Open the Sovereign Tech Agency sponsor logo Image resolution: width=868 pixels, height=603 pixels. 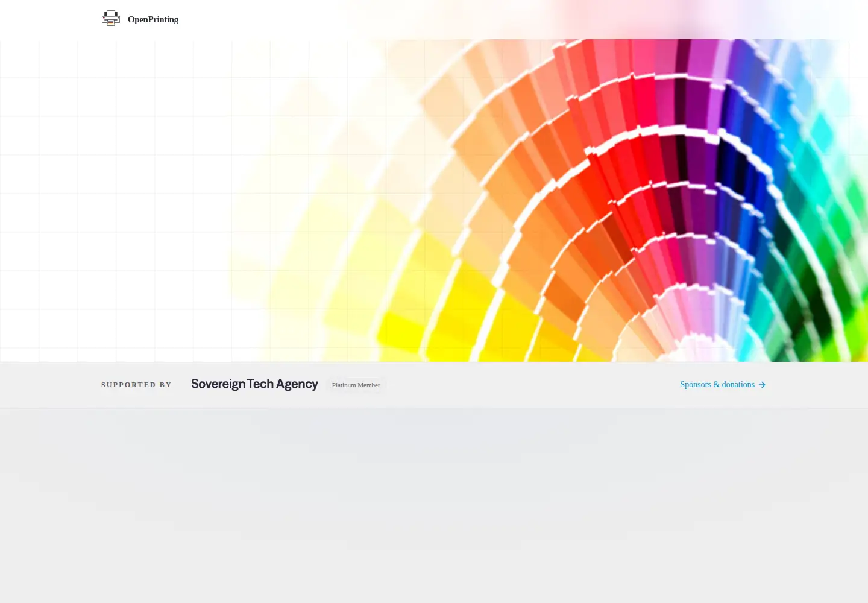(x=254, y=384)
